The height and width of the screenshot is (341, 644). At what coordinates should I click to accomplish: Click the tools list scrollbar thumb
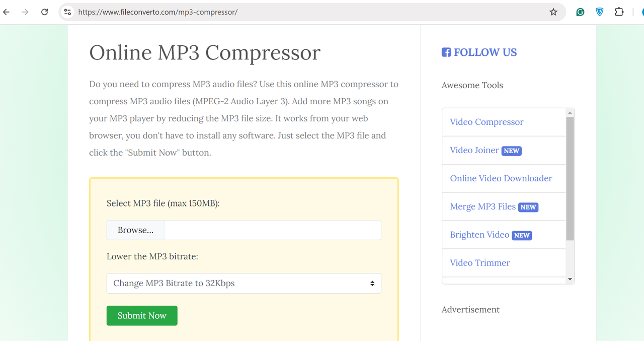click(x=570, y=179)
